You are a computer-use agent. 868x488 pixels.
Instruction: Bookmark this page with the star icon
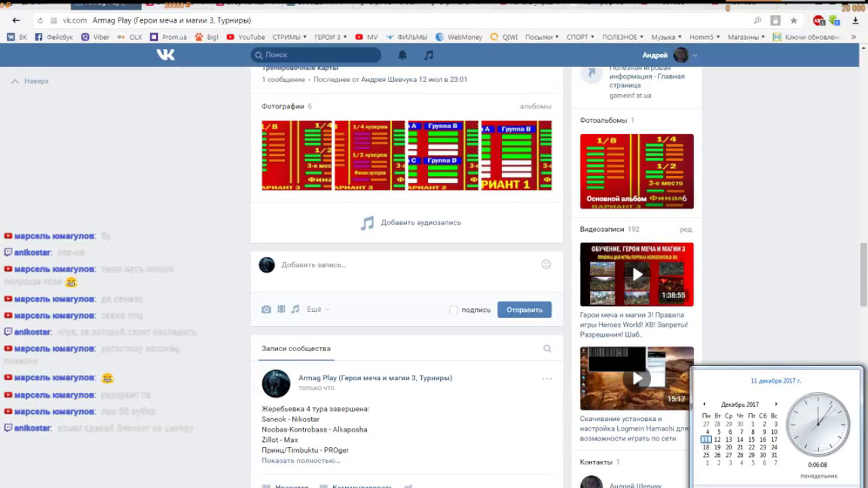(x=794, y=20)
